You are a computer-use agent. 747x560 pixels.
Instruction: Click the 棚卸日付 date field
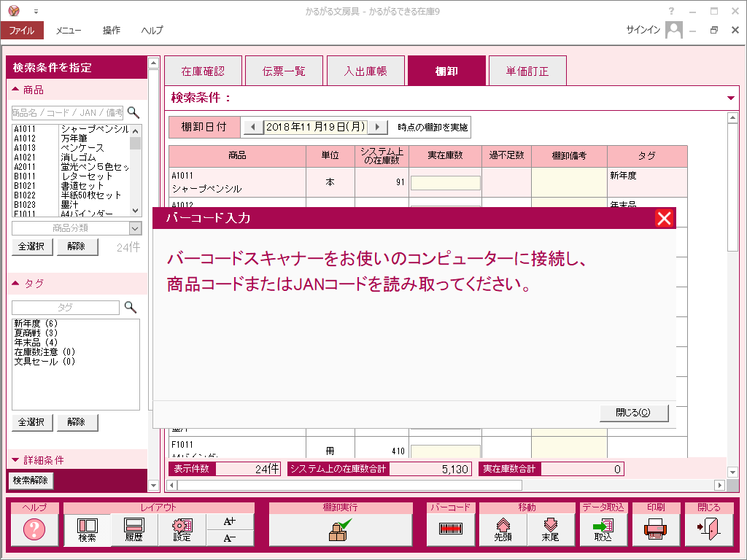click(x=315, y=127)
